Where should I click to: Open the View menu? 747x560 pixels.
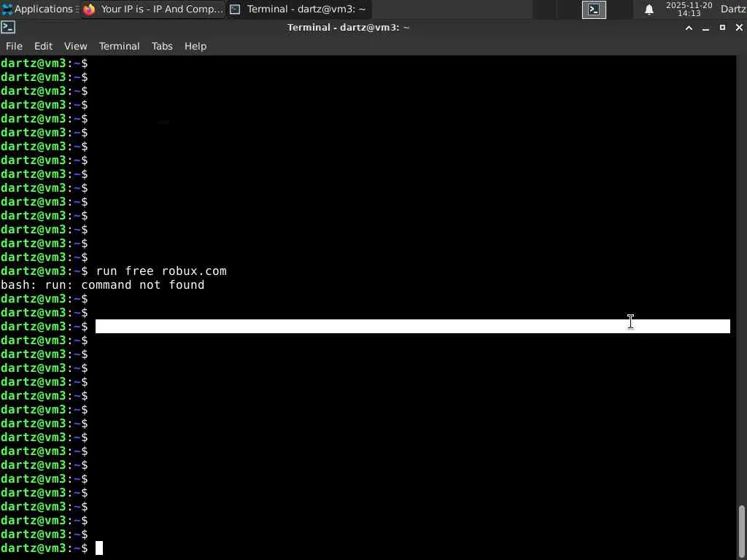pyautogui.click(x=75, y=46)
